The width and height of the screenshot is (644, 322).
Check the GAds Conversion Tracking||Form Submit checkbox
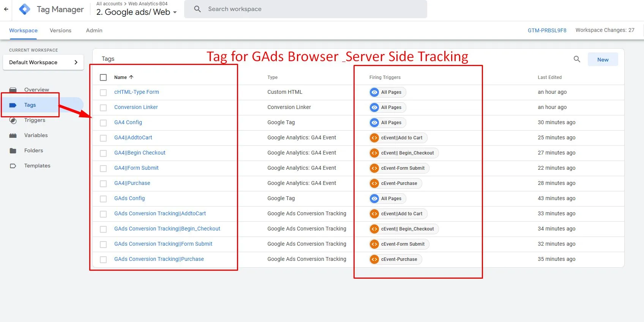click(103, 245)
